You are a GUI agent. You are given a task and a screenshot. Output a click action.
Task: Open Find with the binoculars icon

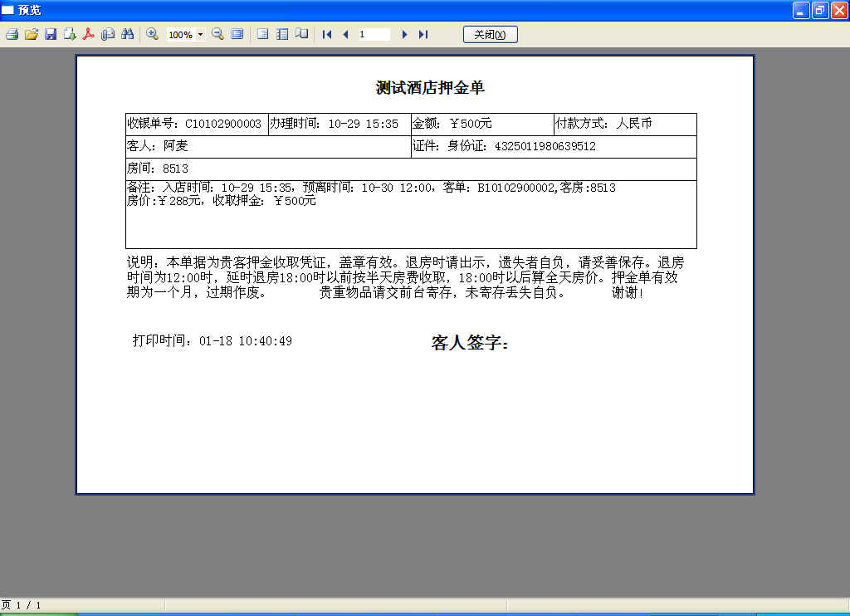[127, 34]
